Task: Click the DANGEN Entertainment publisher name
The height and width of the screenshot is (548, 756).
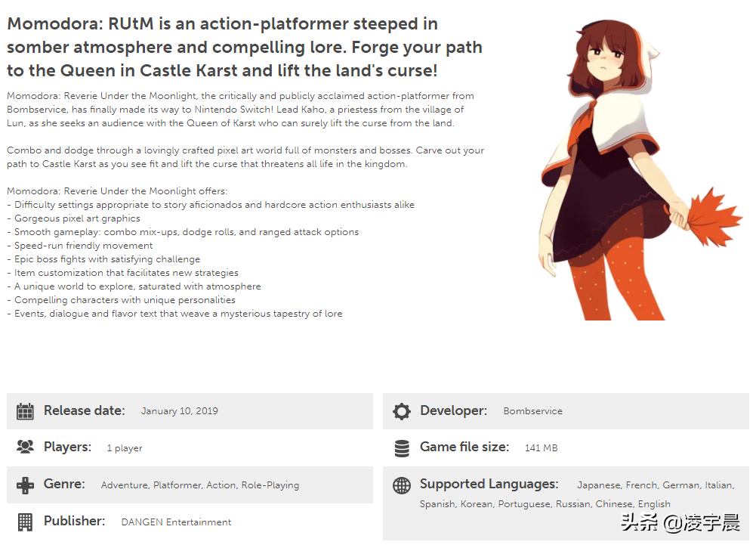Action: coord(176,522)
